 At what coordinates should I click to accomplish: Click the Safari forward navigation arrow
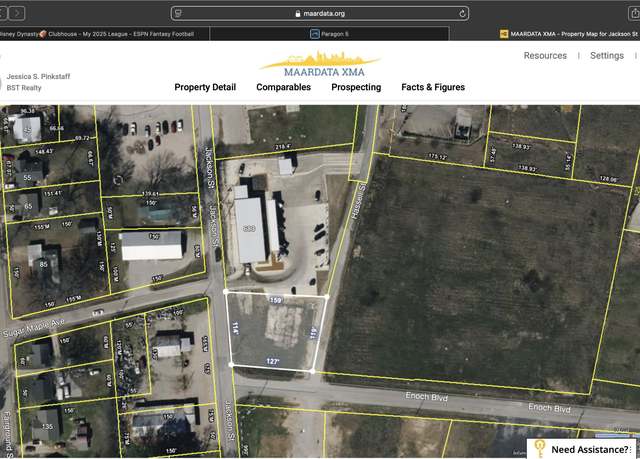17,13
